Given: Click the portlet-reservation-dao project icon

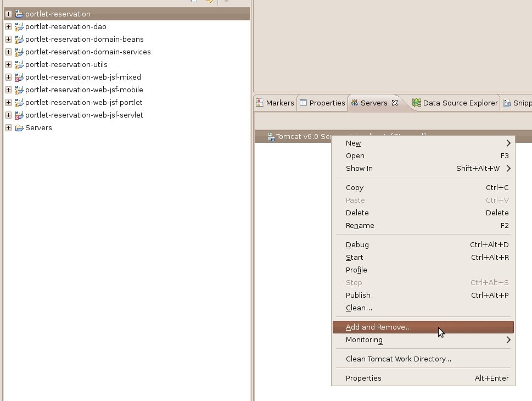Looking at the screenshot, I should 19,26.
